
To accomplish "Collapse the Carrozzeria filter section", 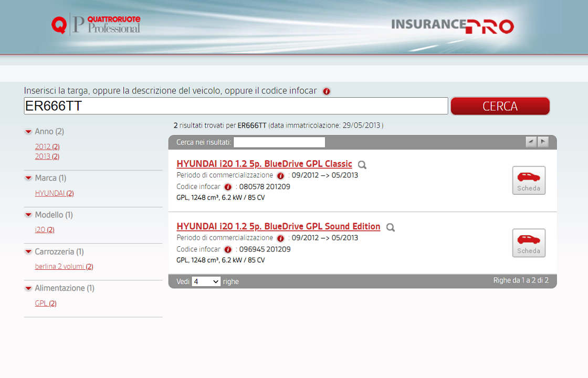I will click(28, 251).
